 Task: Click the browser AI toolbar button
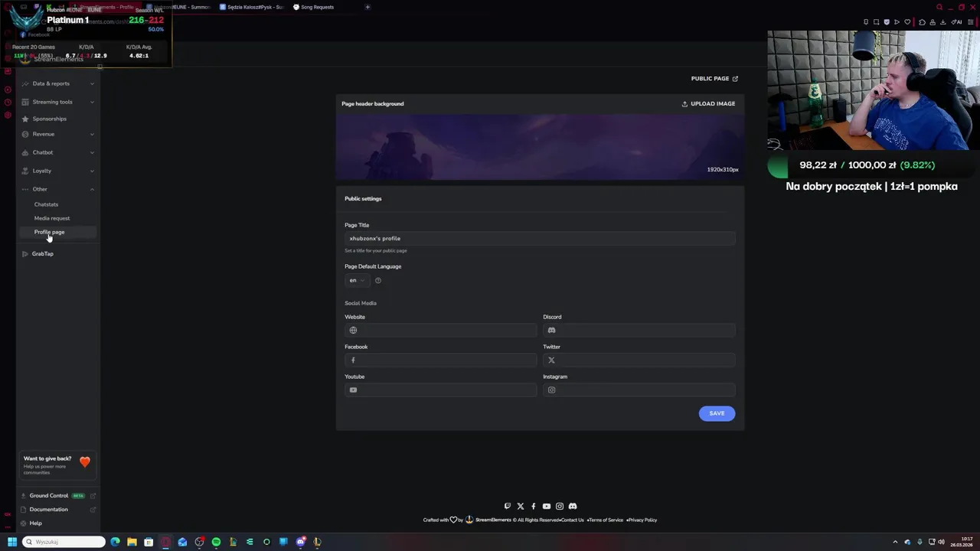[x=957, y=22]
